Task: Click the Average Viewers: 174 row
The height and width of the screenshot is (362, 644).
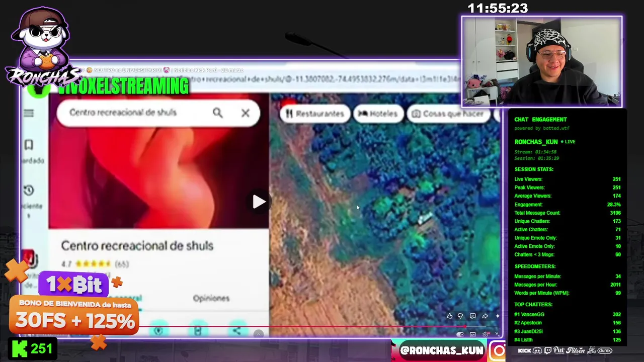Action: (x=568, y=196)
